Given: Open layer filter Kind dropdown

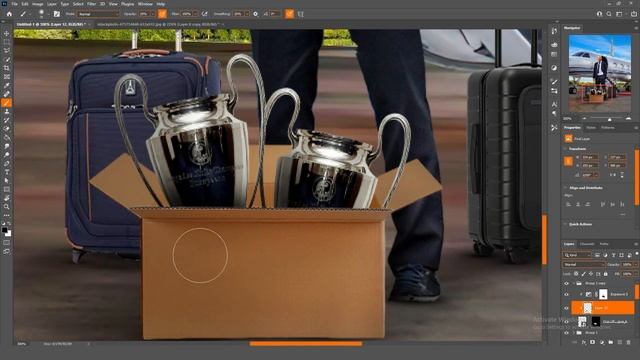Looking at the screenshot, I should (x=577, y=255).
